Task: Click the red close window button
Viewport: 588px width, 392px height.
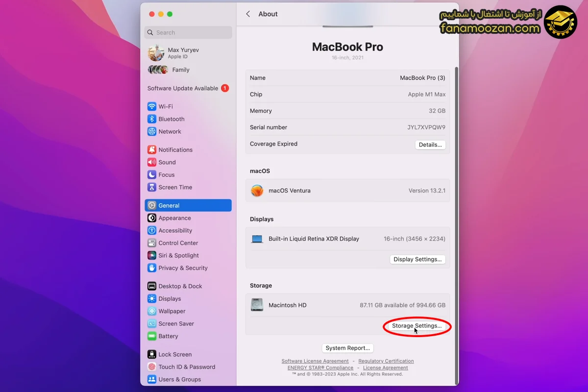Action: [x=152, y=14]
